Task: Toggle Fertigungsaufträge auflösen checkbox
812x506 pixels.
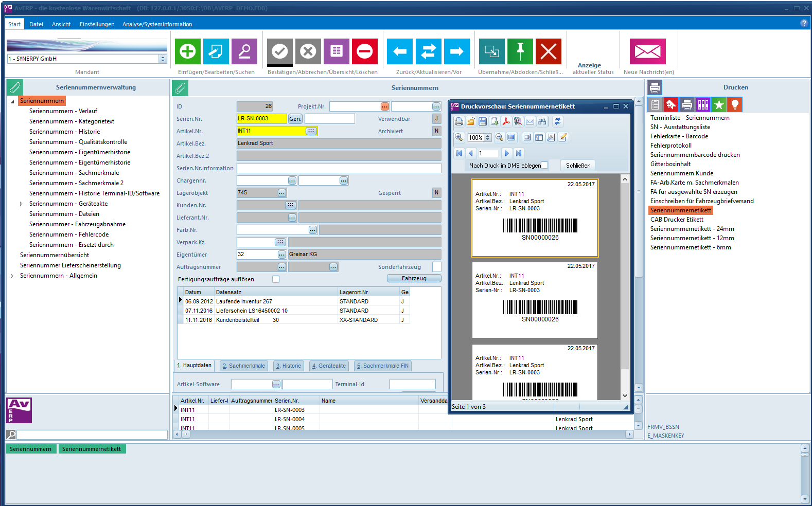Action: point(276,279)
